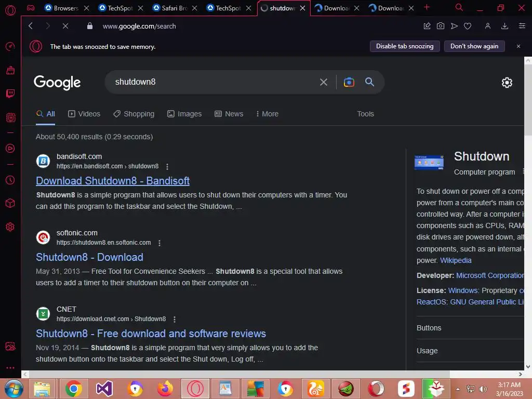532x399 pixels.
Task: Clear the Google search box
Action: pos(323,82)
